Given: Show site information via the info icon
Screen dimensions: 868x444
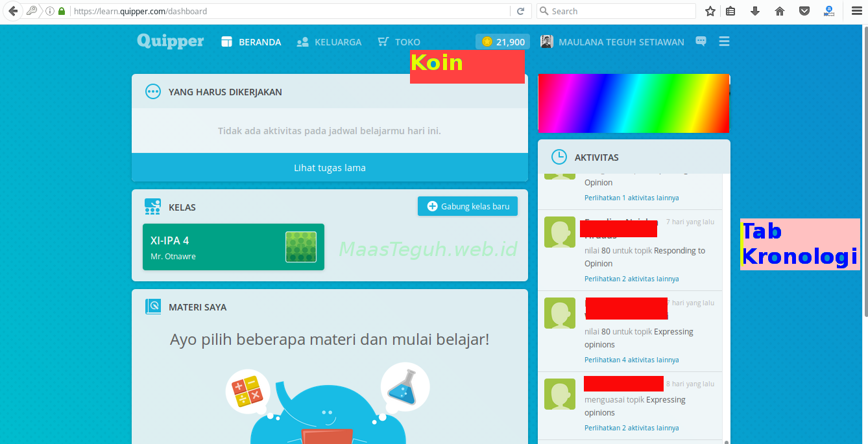Looking at the screenshot, I should point(50,11).
